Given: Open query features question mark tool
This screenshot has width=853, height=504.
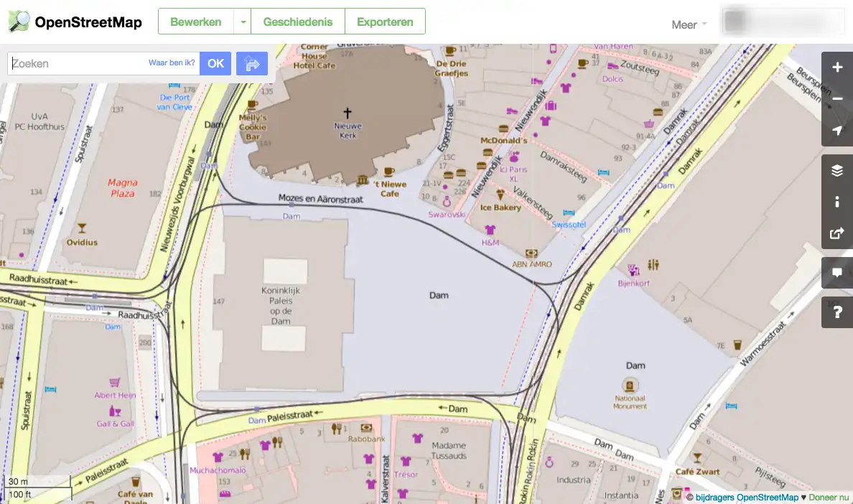Looking at the screenshot, I should (x=837, y=312).
